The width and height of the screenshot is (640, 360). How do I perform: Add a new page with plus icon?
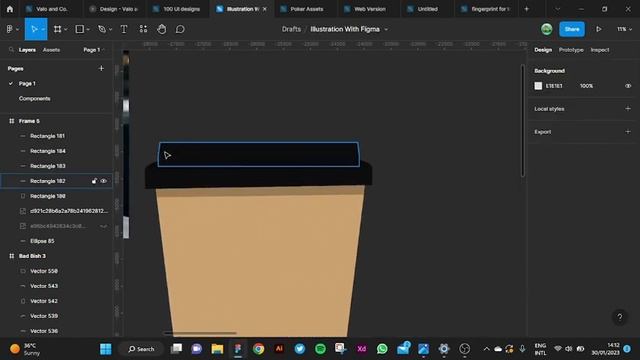101,68
